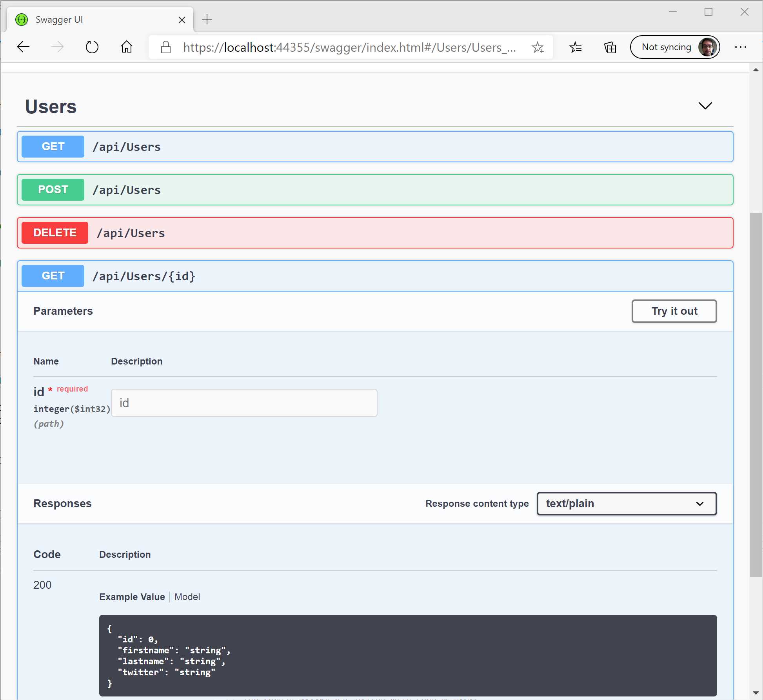View site security lock information
Viewport: 763px width, 700px height.
[x=165, y=47]
